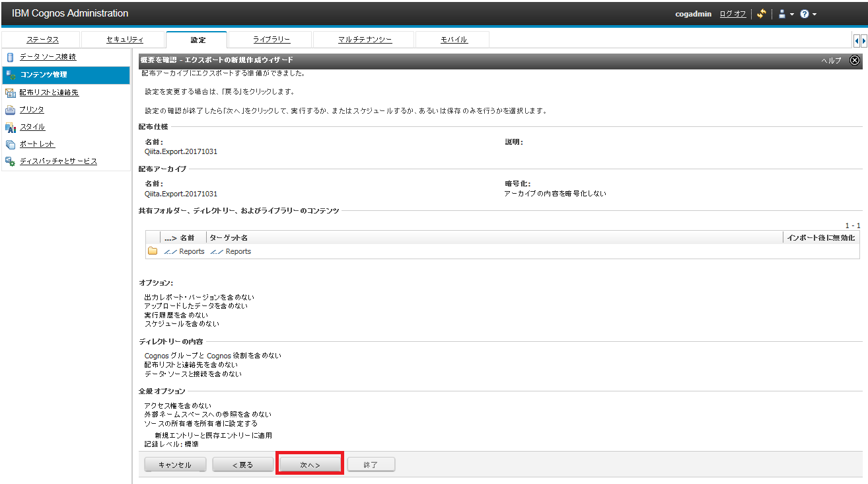Image resolution: width=868 pixels, height=484 pixels.
Task: Open ディスパッチャとサービス sidebar link
Action: point(58,161)
